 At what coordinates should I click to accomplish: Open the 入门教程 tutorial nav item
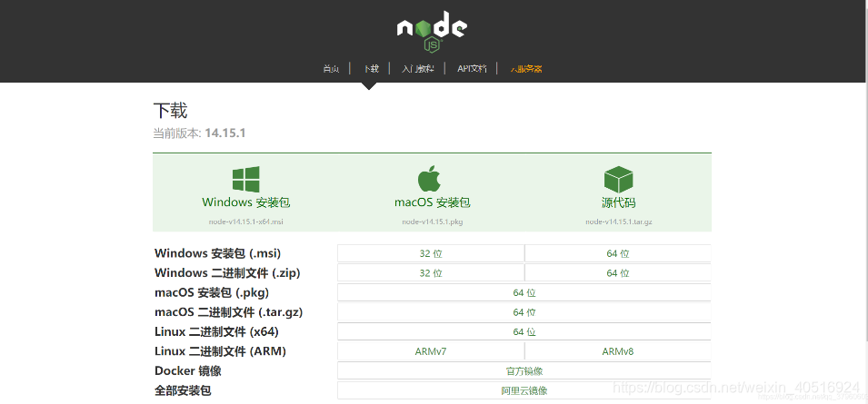pyautogui.click(x=418, y=68)
